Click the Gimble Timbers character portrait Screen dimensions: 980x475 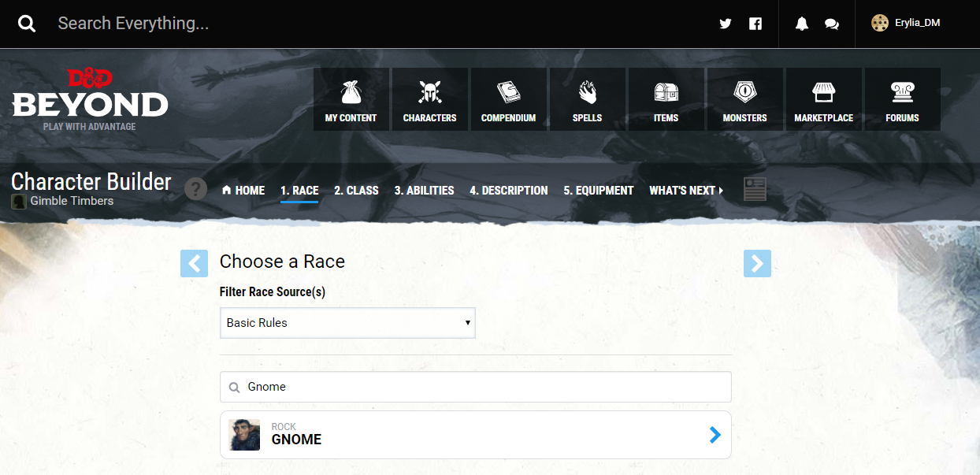(19, 202)
